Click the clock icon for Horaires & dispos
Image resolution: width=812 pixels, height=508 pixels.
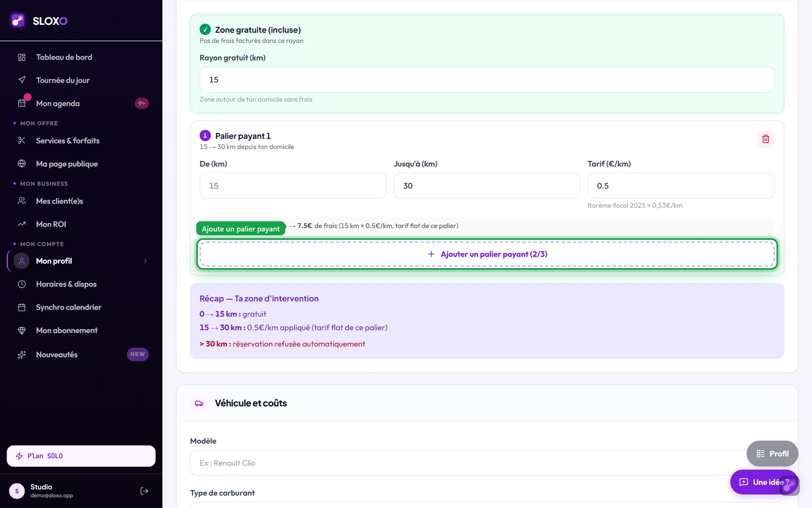[22, 284]
